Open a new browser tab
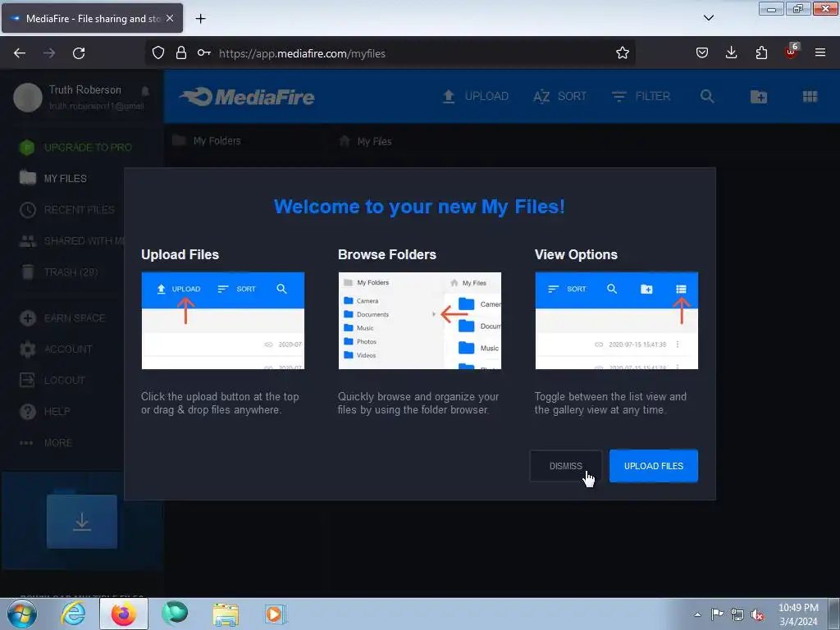The image size is (840, 630). coord(200,19)
